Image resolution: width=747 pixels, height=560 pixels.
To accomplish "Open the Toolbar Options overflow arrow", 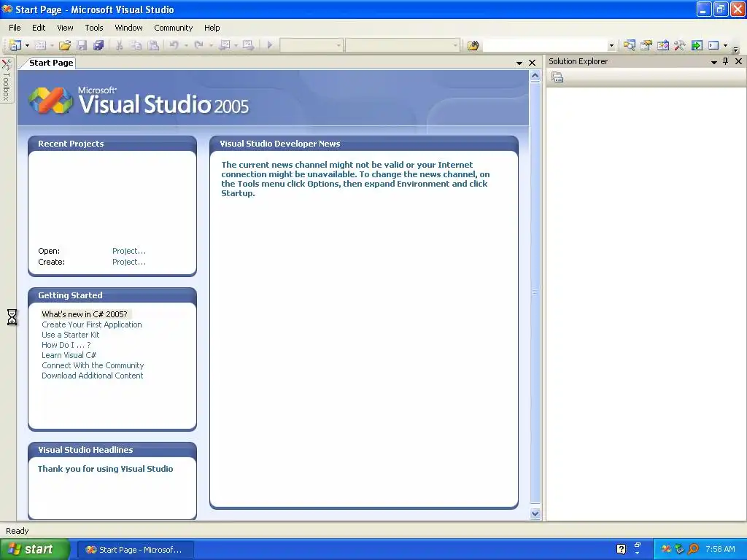I will pyautogui.click(x=736, y=49).
